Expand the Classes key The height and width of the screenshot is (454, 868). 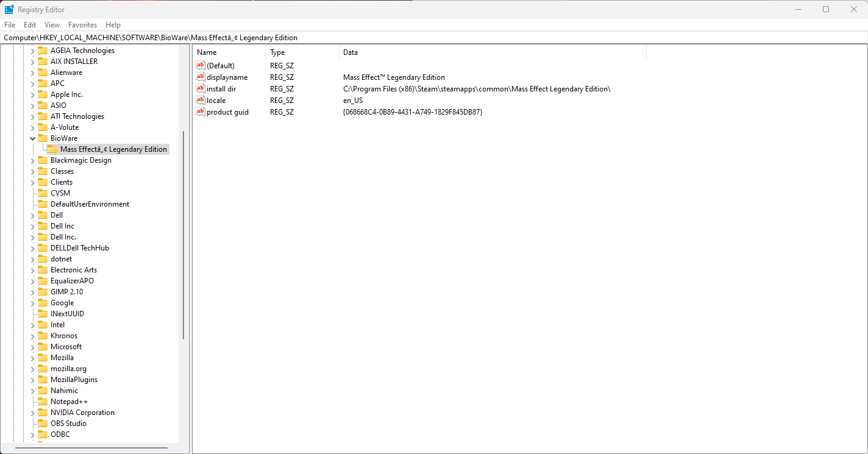pos(33,171)
